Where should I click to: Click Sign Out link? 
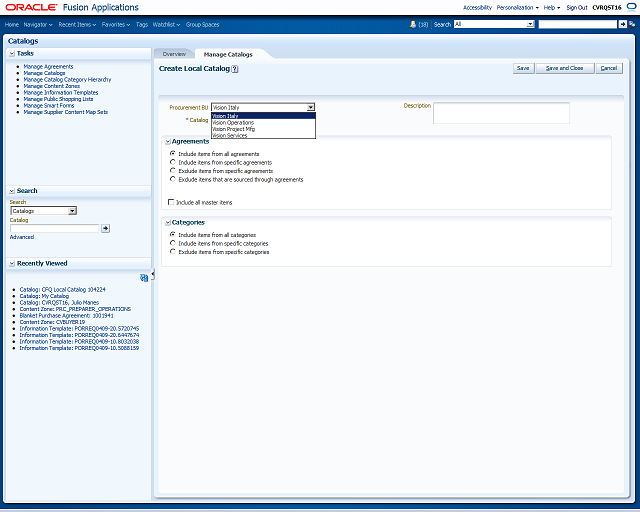tap(577, 7)
